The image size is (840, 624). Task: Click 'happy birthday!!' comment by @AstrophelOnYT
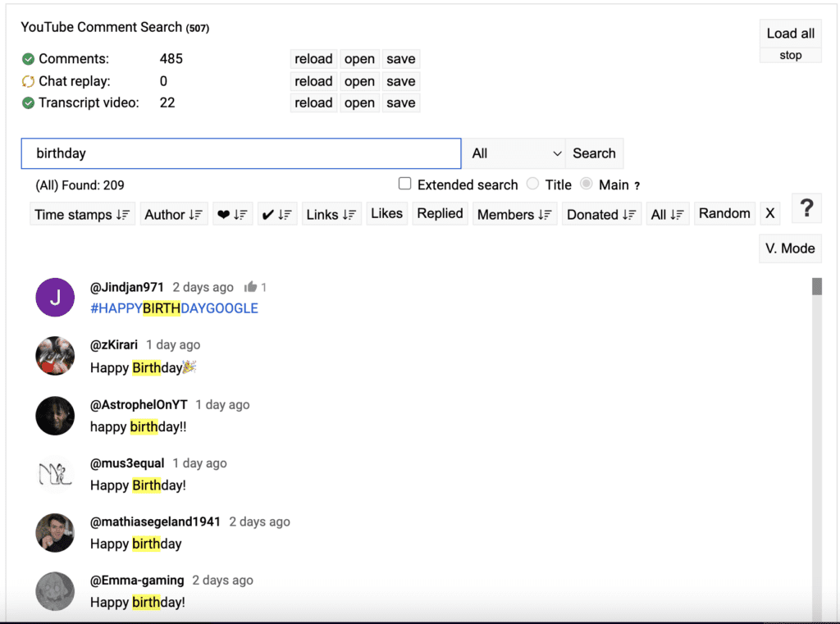pyautogui.click(x=138, y=427)
